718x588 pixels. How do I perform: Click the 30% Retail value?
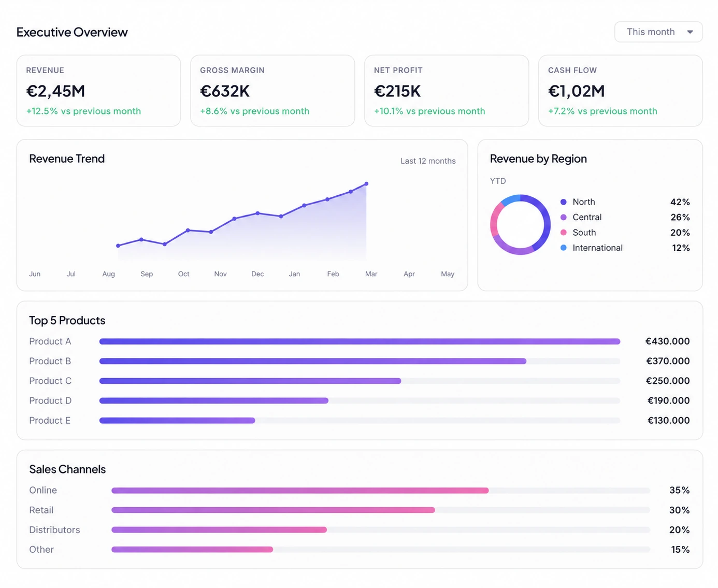click(680, 510)
